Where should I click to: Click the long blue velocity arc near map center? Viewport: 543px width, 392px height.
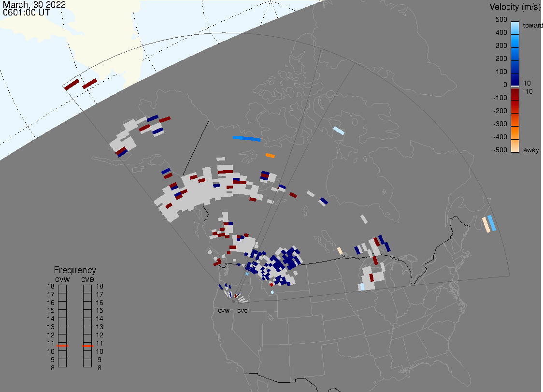(x=246, y=139)
